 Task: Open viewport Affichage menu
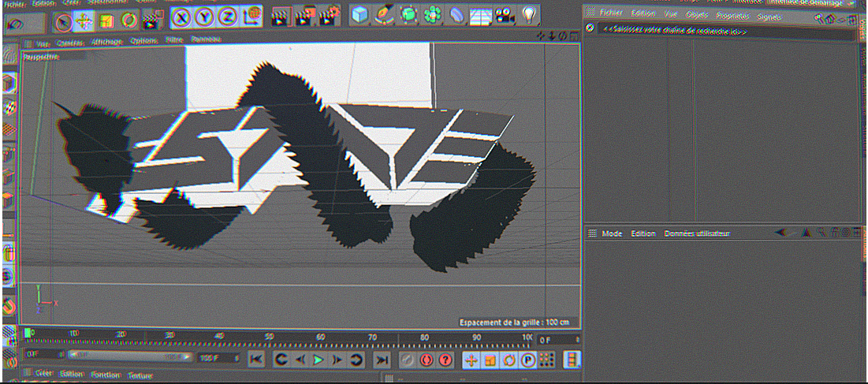pyautogui.click(x=107, y=42)
